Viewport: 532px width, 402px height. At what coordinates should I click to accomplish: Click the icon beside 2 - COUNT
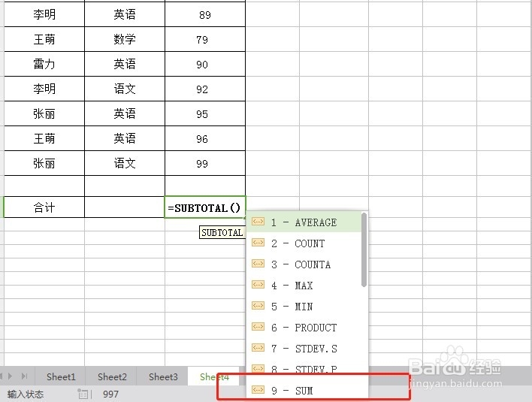[258, 243]
